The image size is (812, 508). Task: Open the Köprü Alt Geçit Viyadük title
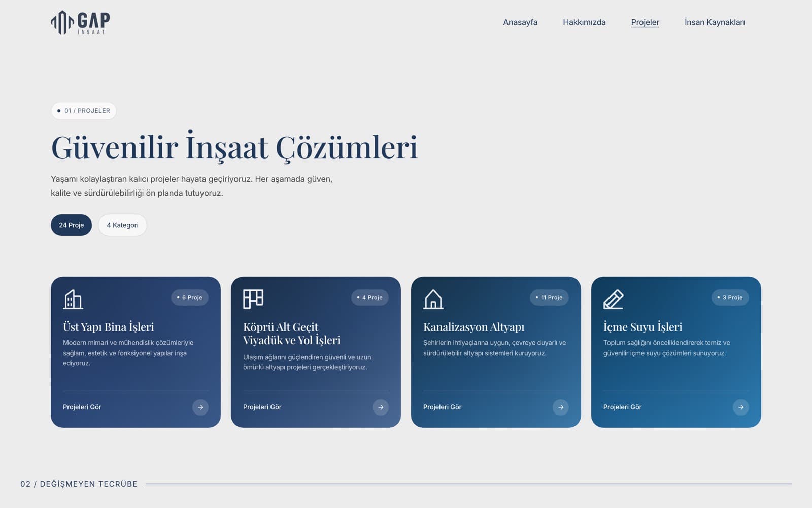292,334
